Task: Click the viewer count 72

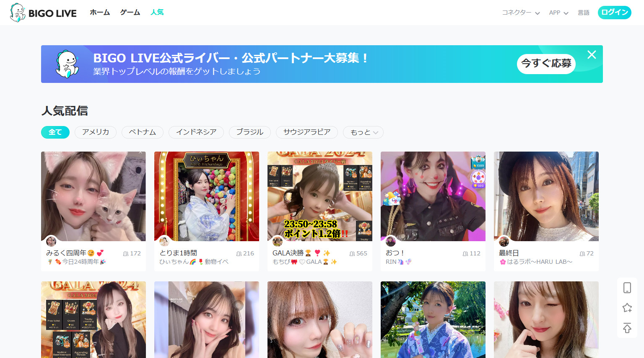Action: 587,253
